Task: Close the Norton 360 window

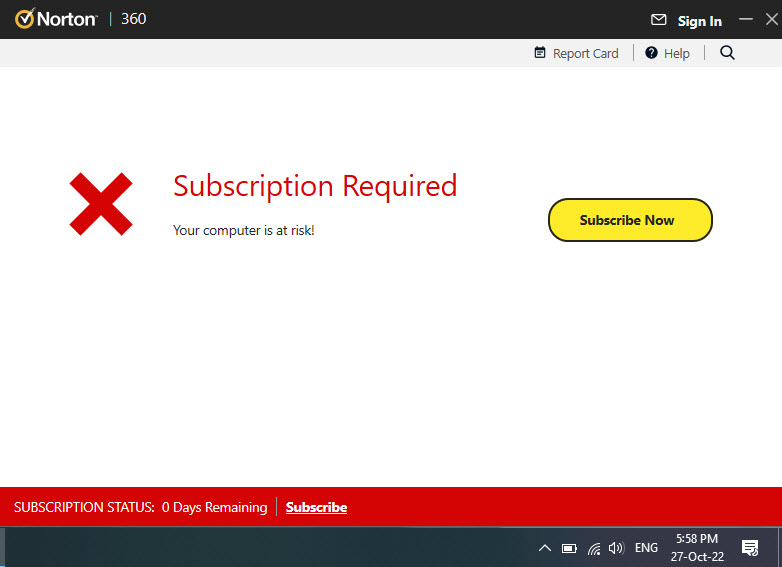Action: coord(772,19)
